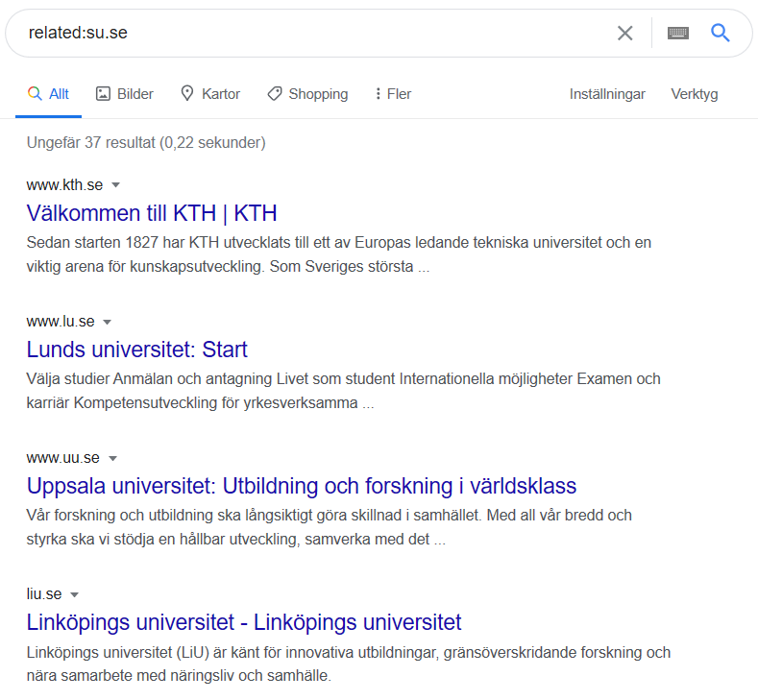Open Lunds universitet: Start link
The height and width of the screenshot is (700, 758).
click(x=136, y=350)
